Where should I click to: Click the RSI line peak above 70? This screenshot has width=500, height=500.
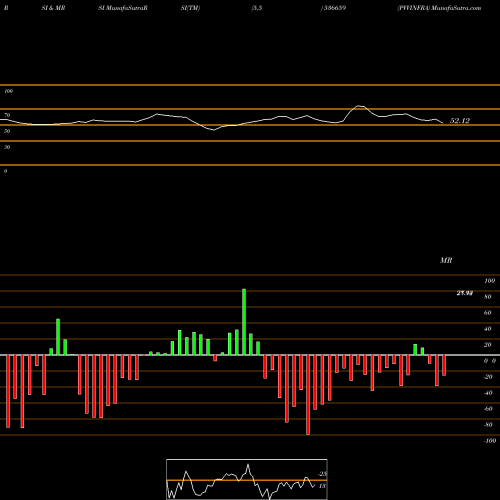(360, 106)
